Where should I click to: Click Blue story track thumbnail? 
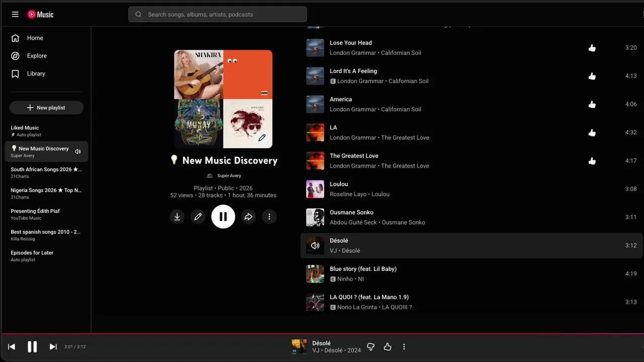(315, 274)
